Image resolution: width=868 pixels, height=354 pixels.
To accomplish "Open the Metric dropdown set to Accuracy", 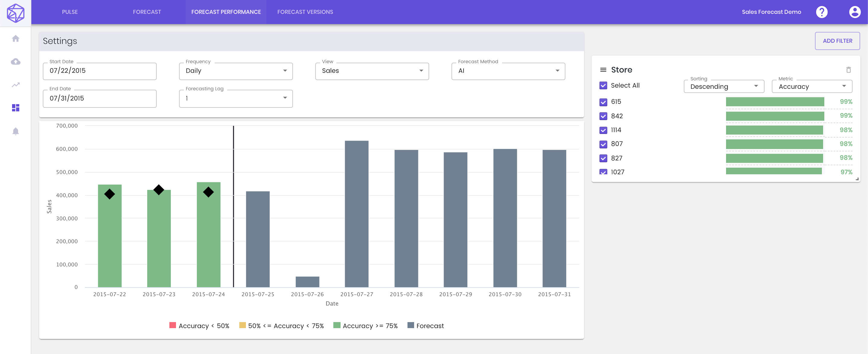I will [812, 86].
